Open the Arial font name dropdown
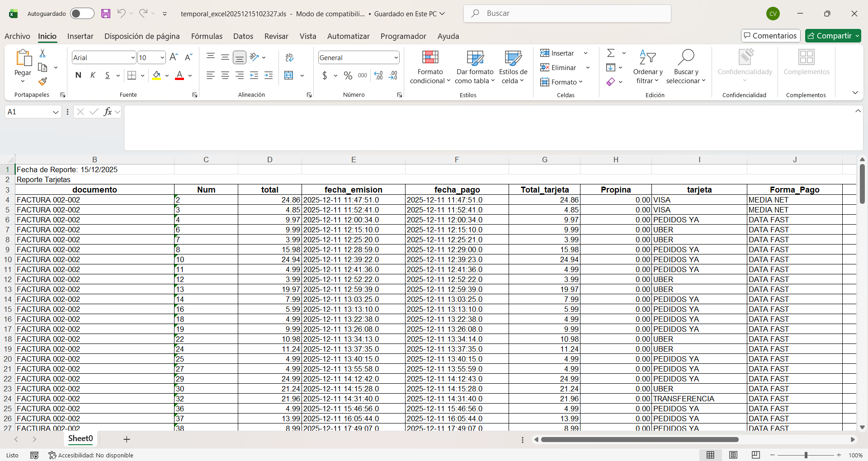The height and width of the screenshot is (461, 868). (133, 57)
